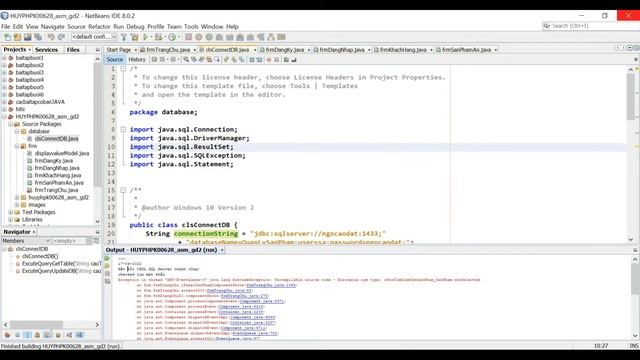Switch to the frmKhachHang.java editor tab
This screenshot has height=360, width=640.
[x=403, y=50]
